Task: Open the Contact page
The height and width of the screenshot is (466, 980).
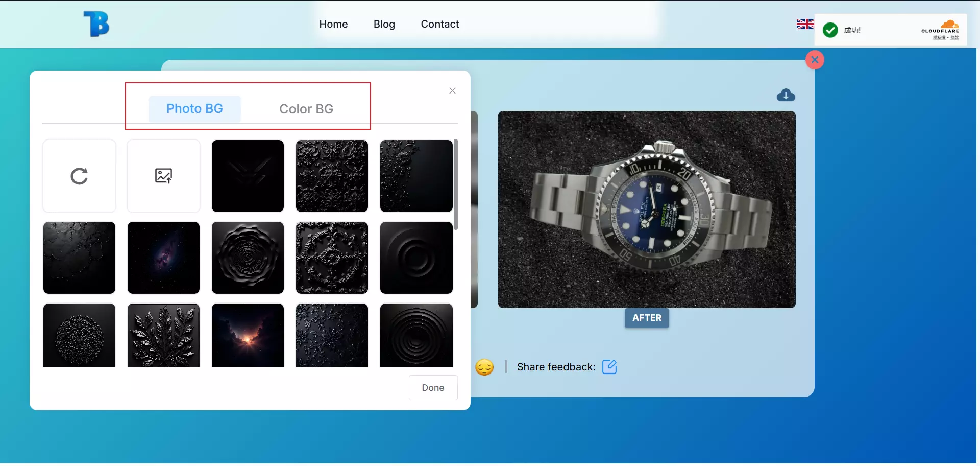Action: click(440, 24)
